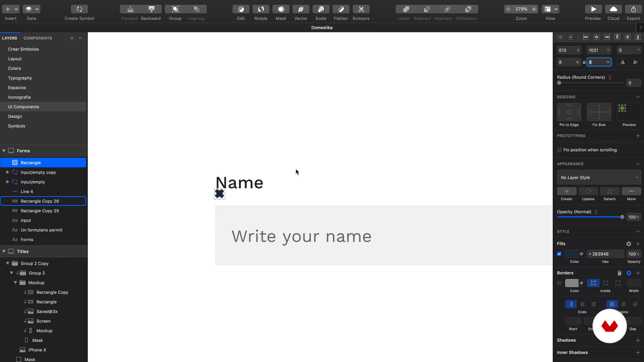Click More layer style options
This screenshot has height=362, width=644.
pyautogui.click(x=631, y=191)
